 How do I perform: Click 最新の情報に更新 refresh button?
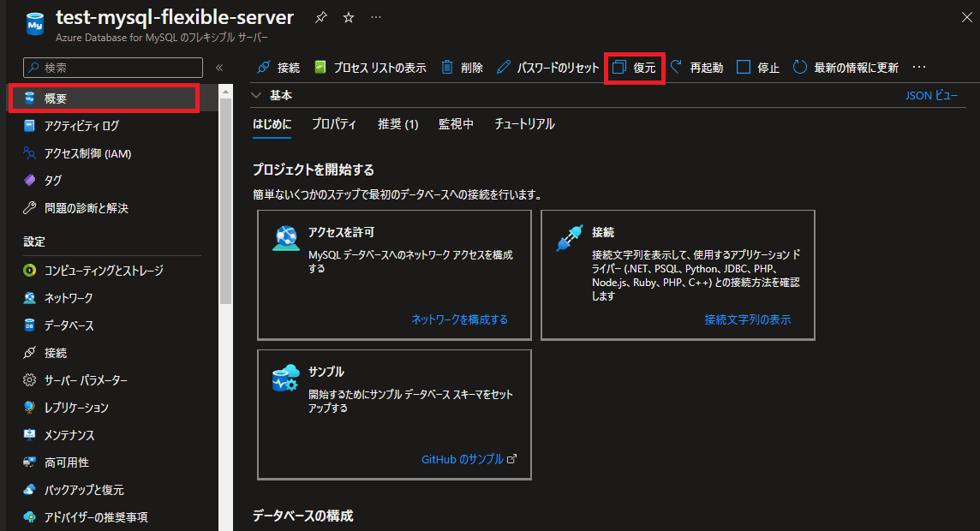click(846, 68)
